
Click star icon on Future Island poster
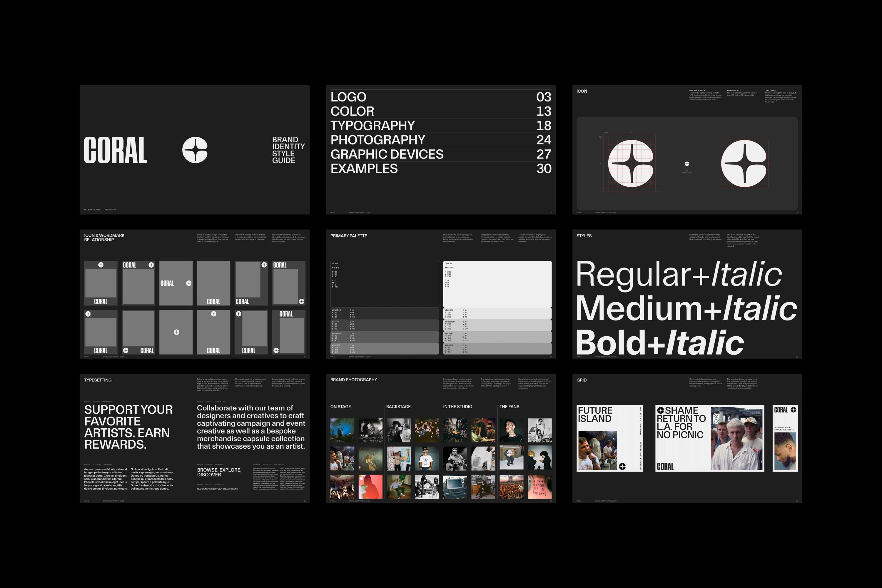[622, 466]
